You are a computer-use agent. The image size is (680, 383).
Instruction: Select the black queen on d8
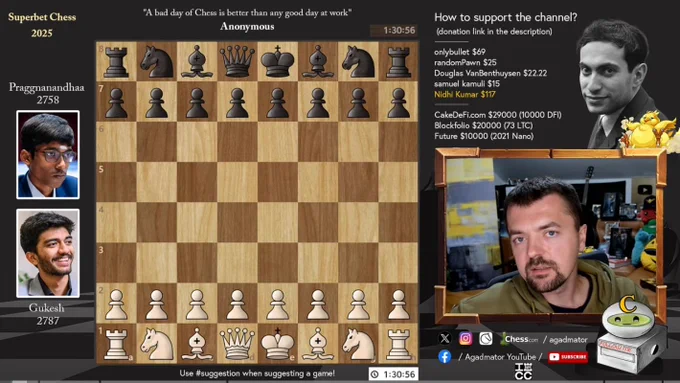pyautogui.click(x=237, y=62)
